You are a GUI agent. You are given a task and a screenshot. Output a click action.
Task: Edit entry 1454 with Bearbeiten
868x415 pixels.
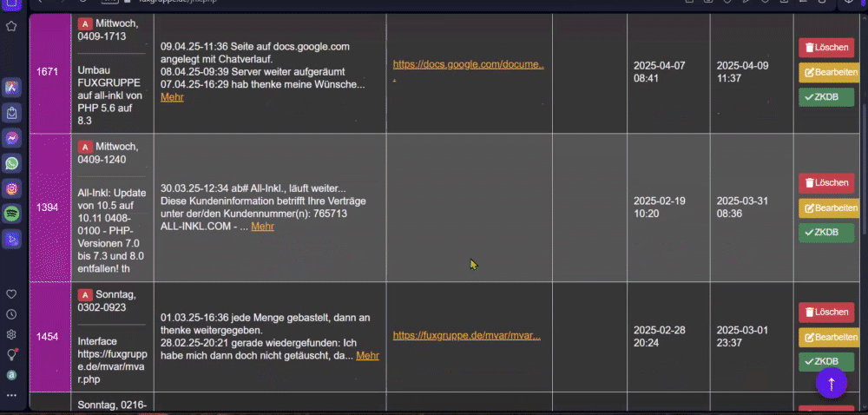point(830,337)
